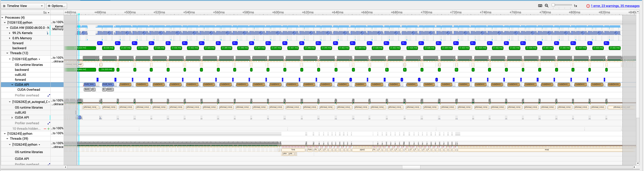Collapse the Processes (4) tree
The image size is (644, 171).
point(2,18)
